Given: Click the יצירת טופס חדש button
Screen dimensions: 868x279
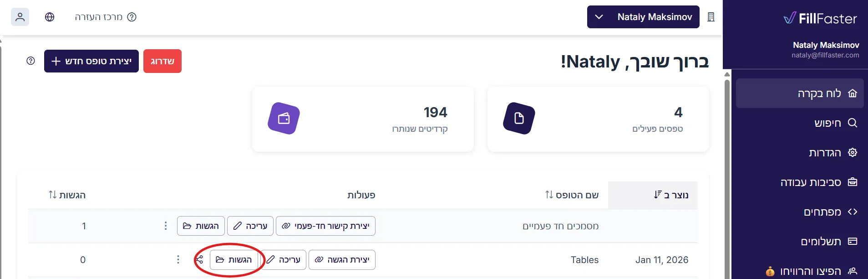Looking at the screenshot, I should [91, 61].
